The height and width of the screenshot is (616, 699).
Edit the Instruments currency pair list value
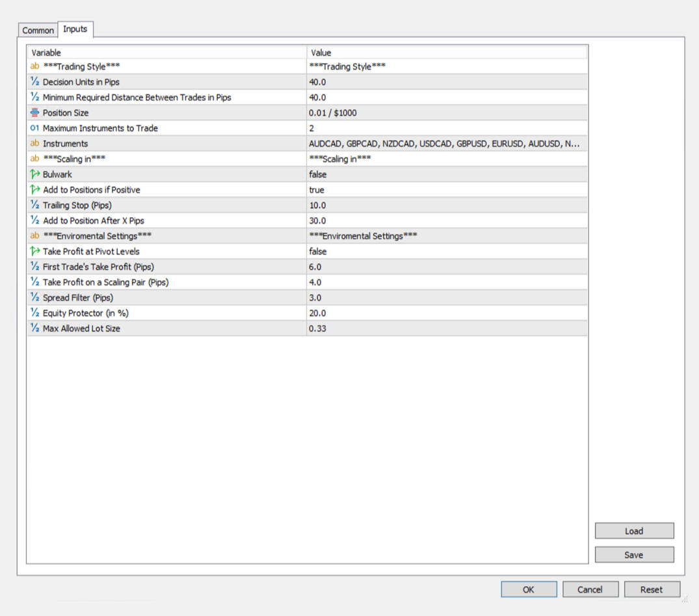pos(447,144)
